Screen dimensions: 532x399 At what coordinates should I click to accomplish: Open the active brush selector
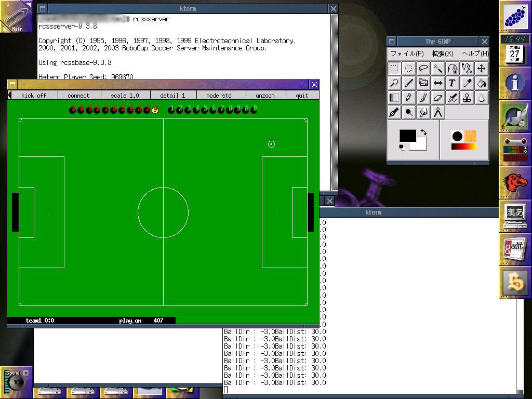[457, 137]
